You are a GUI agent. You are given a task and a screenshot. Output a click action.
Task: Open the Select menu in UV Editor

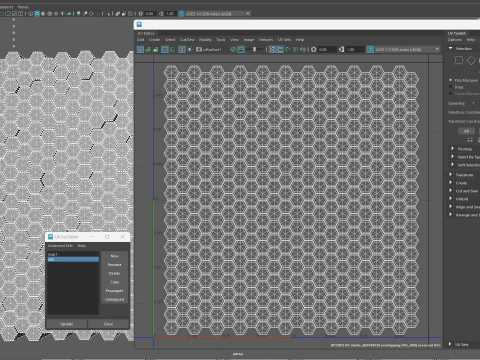[x=170, y=40]
